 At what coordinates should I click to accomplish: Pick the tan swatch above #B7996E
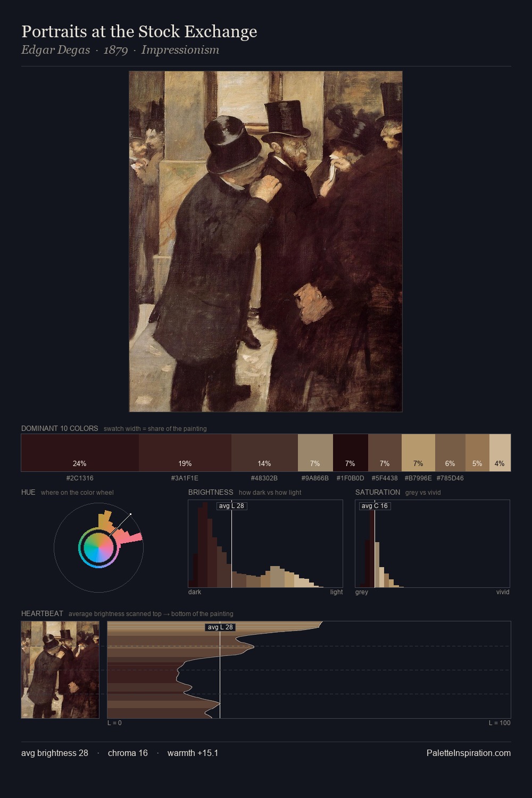pos(418,453)
